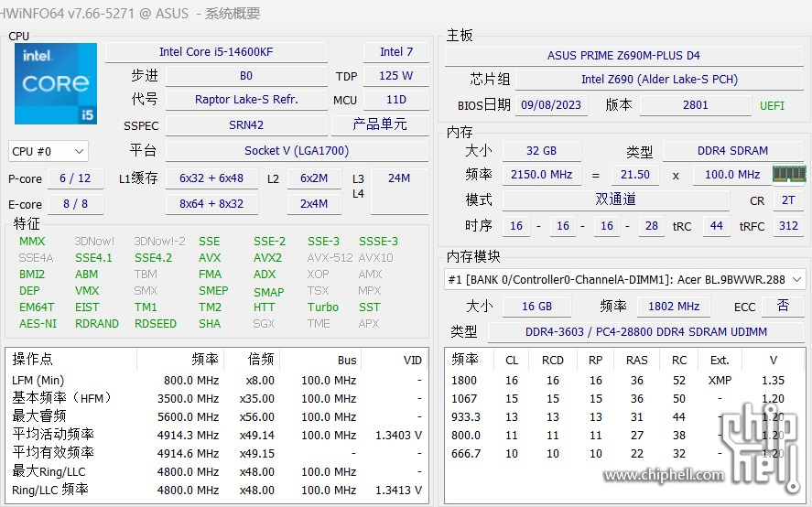
Task: Click the BIOS date 09/08/2023
Action: pyautogui.click(x=551, y=105)
